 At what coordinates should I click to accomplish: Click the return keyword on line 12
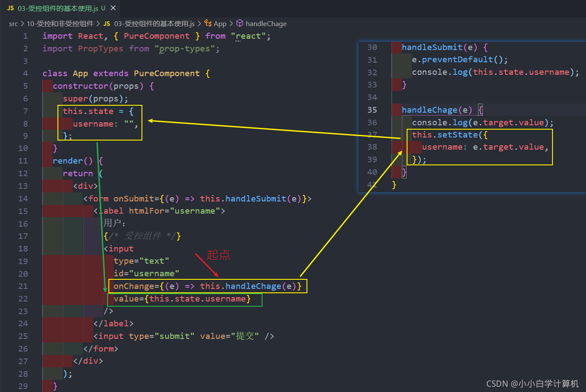coord(78,174)
